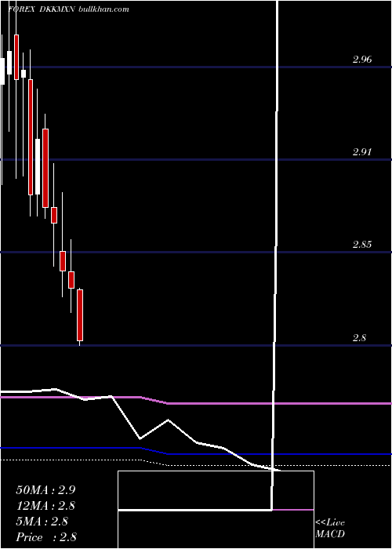Click the last red candle near 2.8

click(x=80, y=315)
